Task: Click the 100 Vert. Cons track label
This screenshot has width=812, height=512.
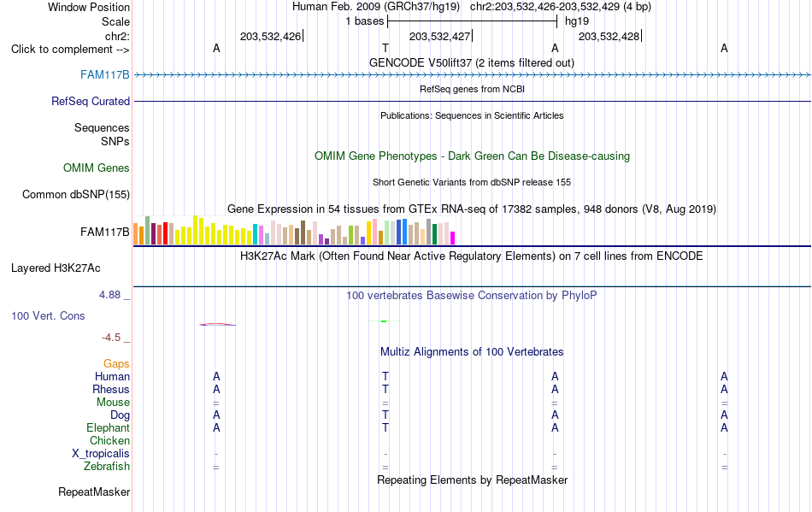Action: click(x=48, y=315)
